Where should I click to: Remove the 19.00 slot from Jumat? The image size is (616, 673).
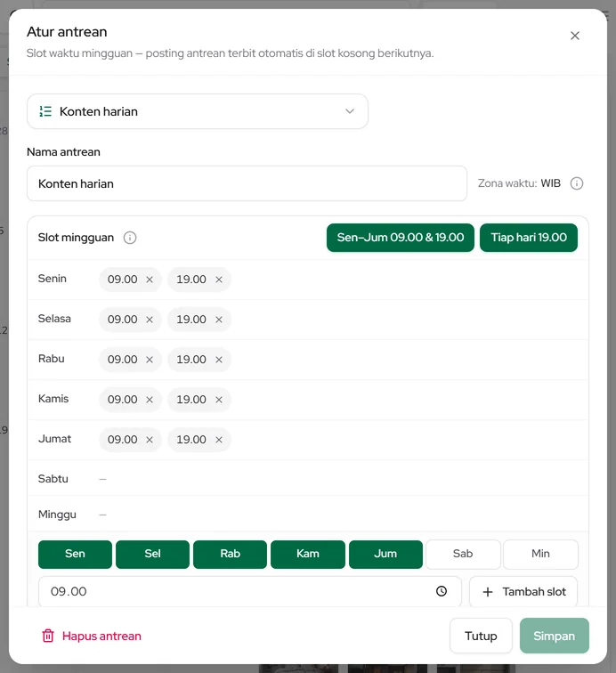pyautogui.click(x=219, y=440)
